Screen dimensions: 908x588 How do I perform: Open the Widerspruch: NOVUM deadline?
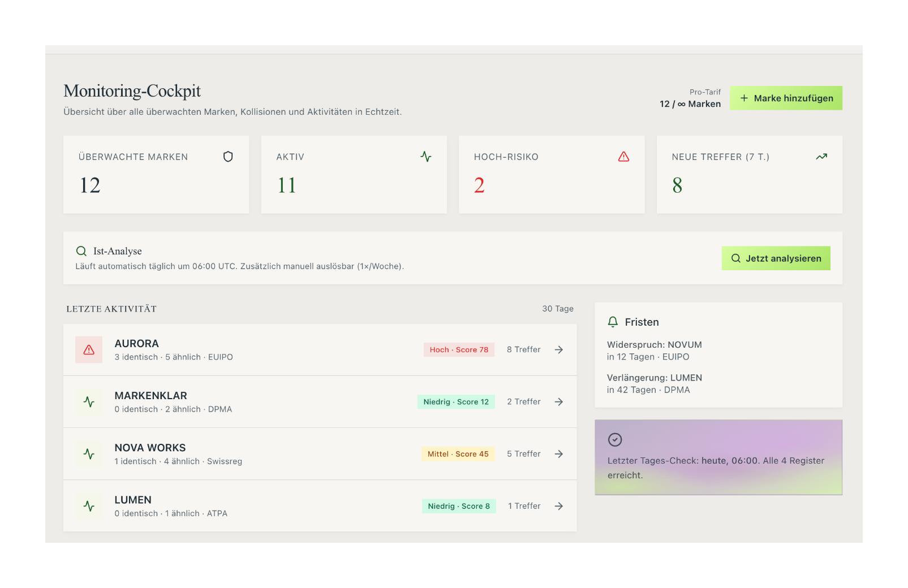(x=655, y=345)
